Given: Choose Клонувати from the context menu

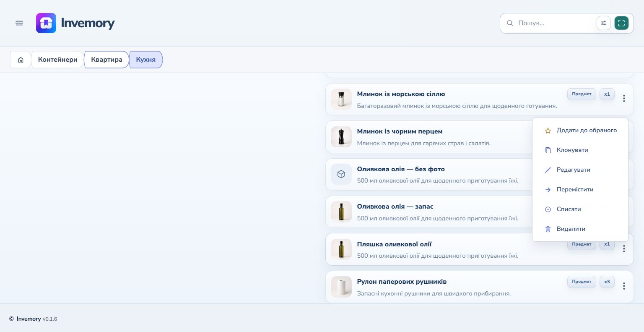Looking at the screenshot, I should [x=580, y=150].
